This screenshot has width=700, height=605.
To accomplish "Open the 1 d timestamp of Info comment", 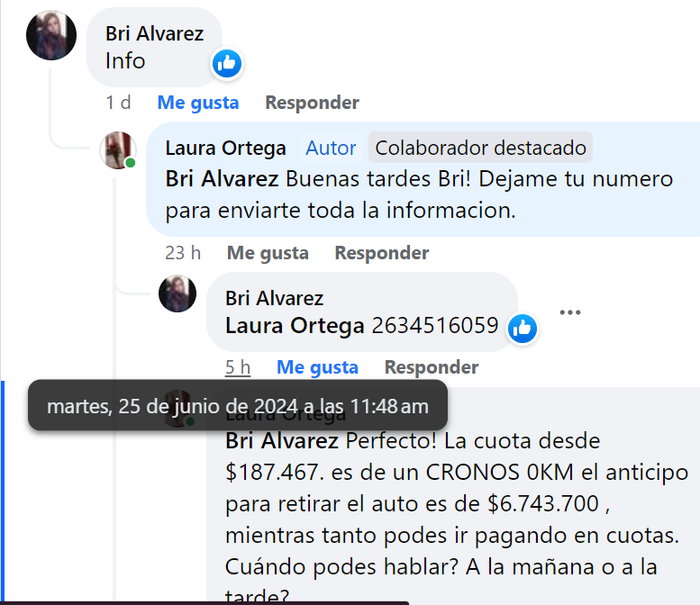I will (118, 103).
